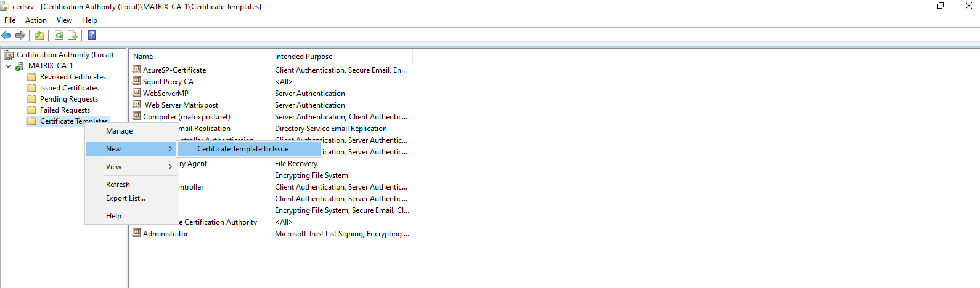Expand the View submenu arrow
The width and height of the screenshot is (980, 288).
coord(171,167)
